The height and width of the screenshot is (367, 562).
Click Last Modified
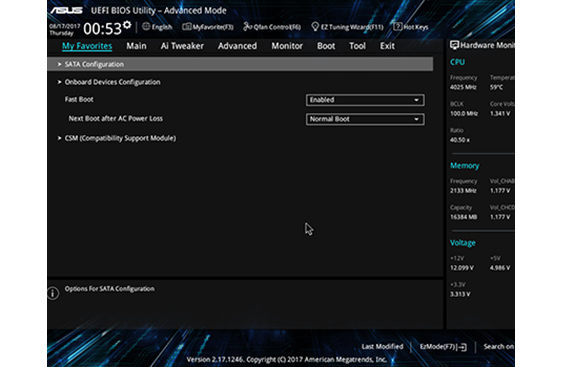coord(382,347)
